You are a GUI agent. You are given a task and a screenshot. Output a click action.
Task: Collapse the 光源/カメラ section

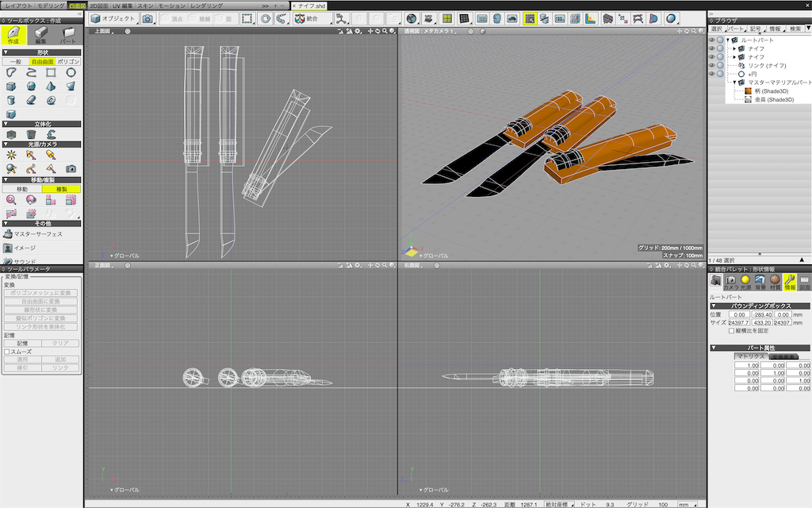[6, 144]
